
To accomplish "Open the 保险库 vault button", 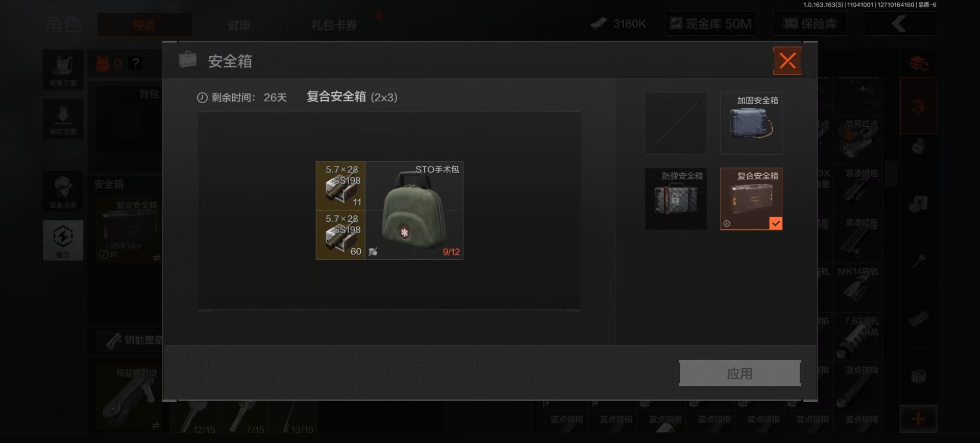I will click(x=810, y=24).
